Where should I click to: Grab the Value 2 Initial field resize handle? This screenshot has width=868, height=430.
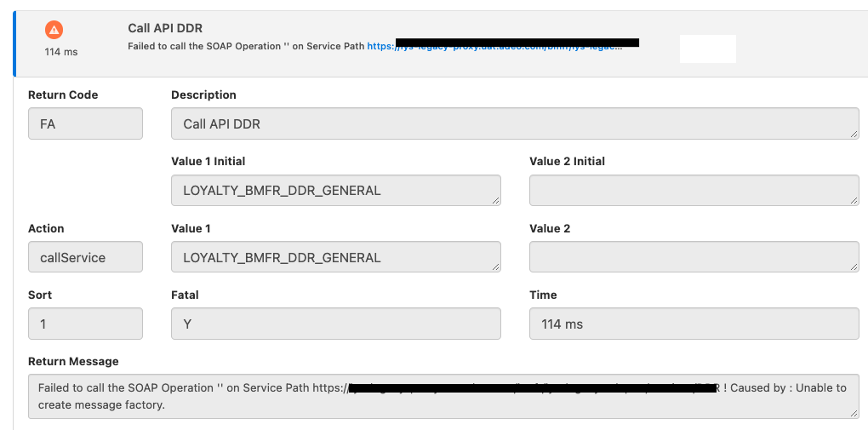pyautogui.click(x=854, y=201)
